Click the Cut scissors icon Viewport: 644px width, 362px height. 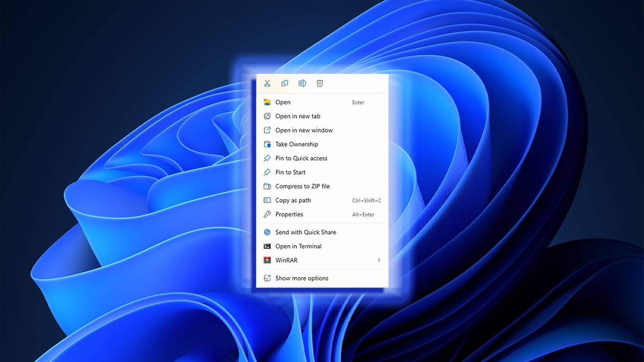pyautogui.click(x=267, y=83)
